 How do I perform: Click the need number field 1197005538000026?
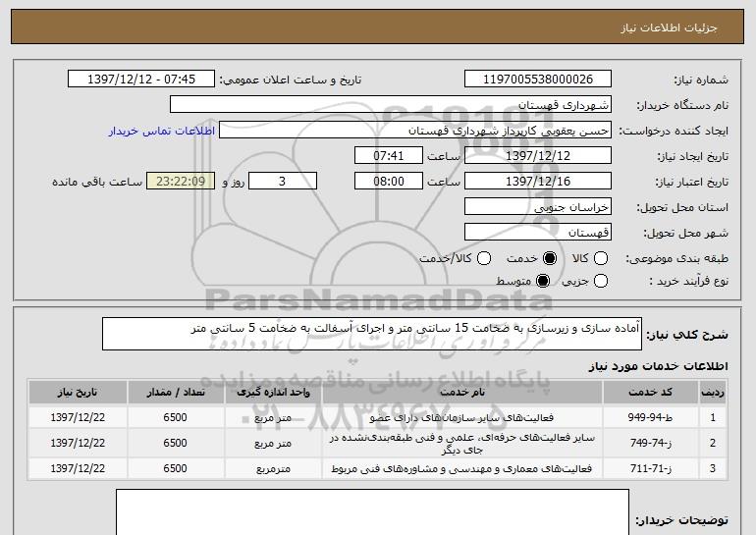coord(538,80)
